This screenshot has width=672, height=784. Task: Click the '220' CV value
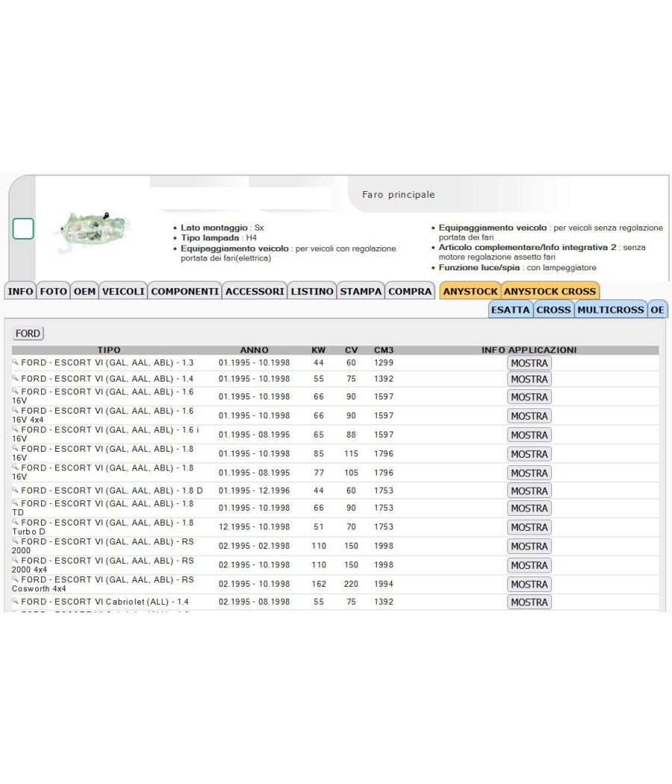(x=351, y=584)
